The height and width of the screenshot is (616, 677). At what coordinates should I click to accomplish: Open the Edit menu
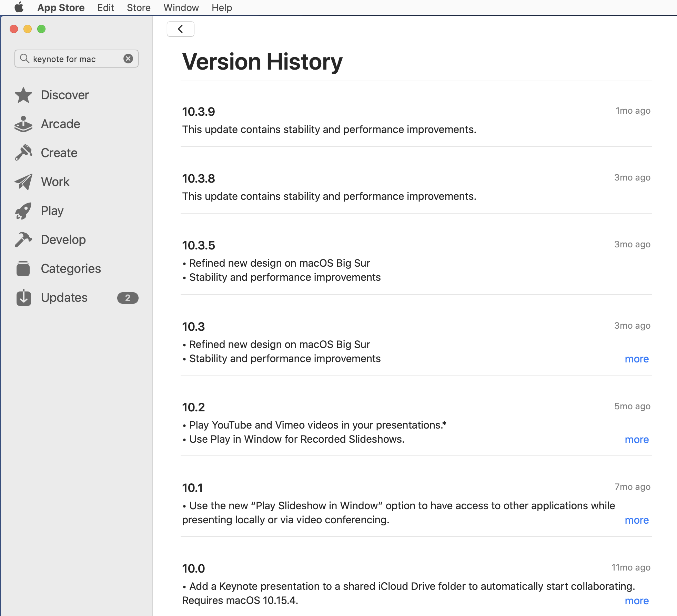[105, 8]
